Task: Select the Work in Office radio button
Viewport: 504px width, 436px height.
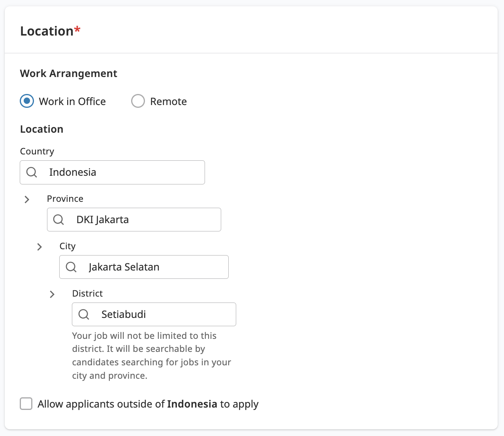Action: point(27,101)
